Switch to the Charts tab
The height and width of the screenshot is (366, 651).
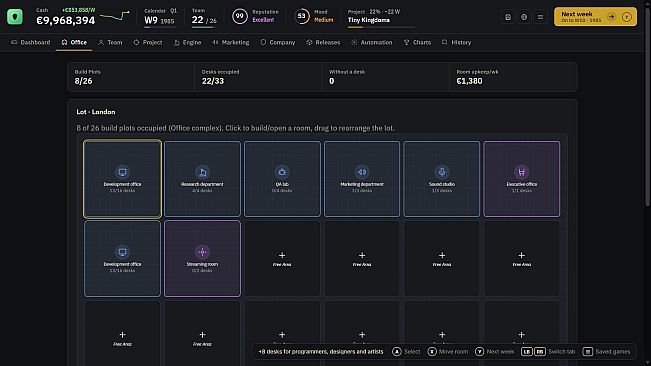417,42
